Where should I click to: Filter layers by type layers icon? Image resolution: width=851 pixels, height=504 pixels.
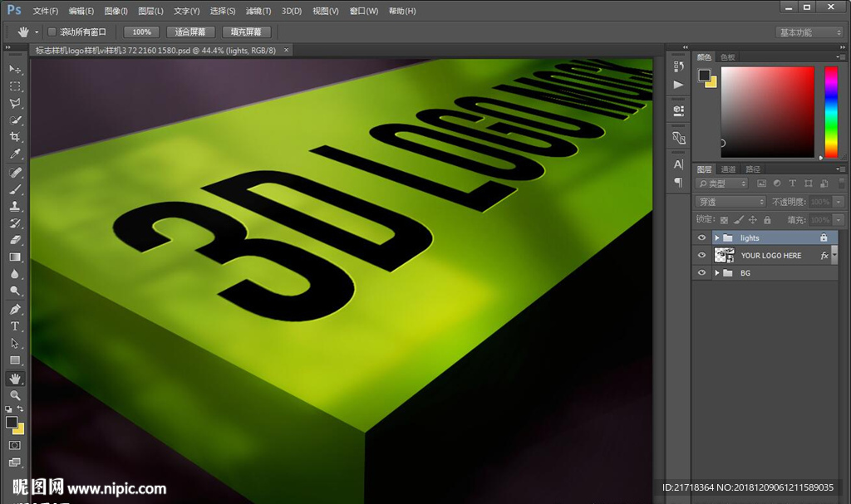792,183
